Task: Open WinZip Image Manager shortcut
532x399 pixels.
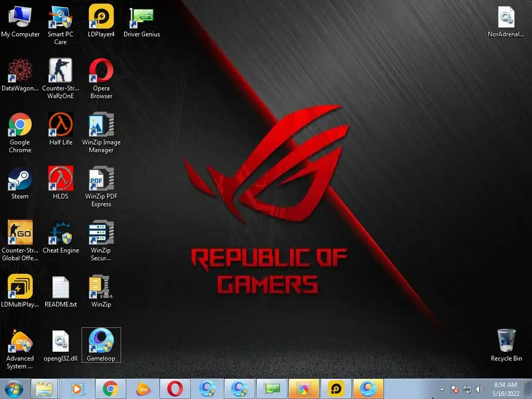Action: (x=101, y=132)
